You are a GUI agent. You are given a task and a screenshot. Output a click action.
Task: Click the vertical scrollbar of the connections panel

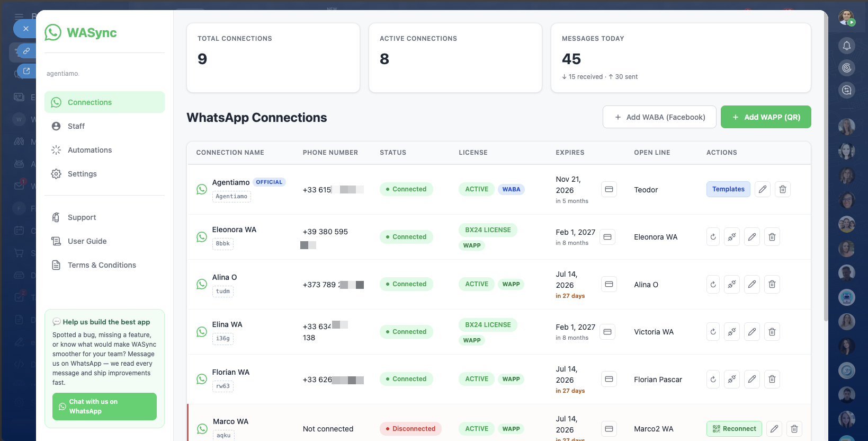(826, 164)
